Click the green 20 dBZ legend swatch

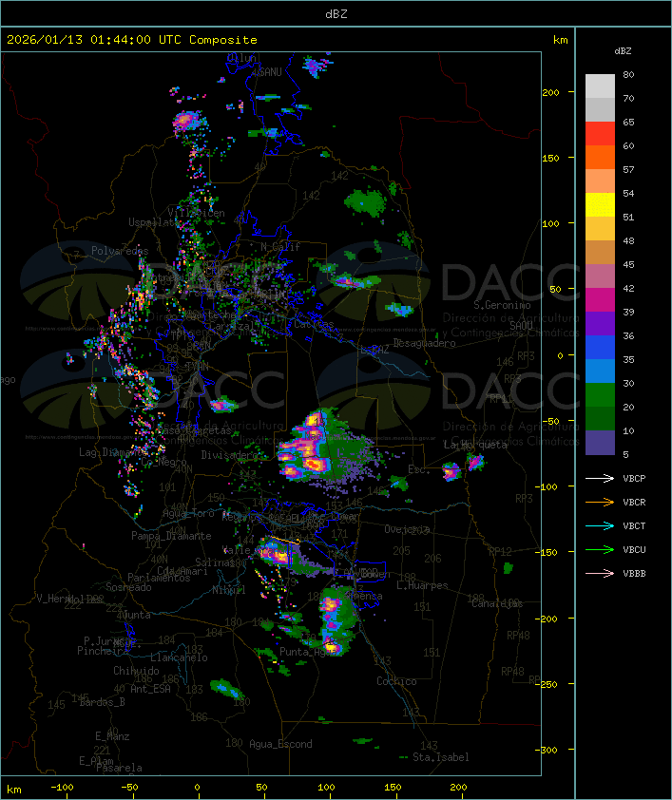point(600,395)
